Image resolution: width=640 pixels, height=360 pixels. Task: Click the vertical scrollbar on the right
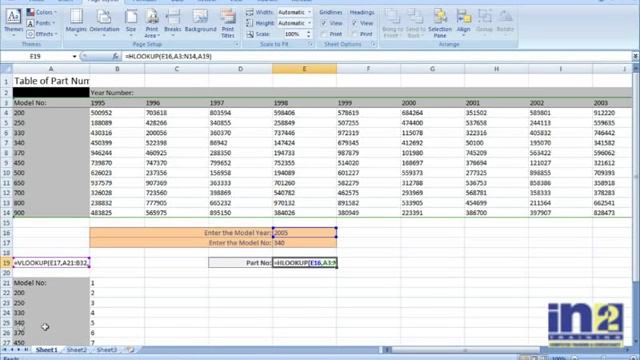click(x=636, y=176)
